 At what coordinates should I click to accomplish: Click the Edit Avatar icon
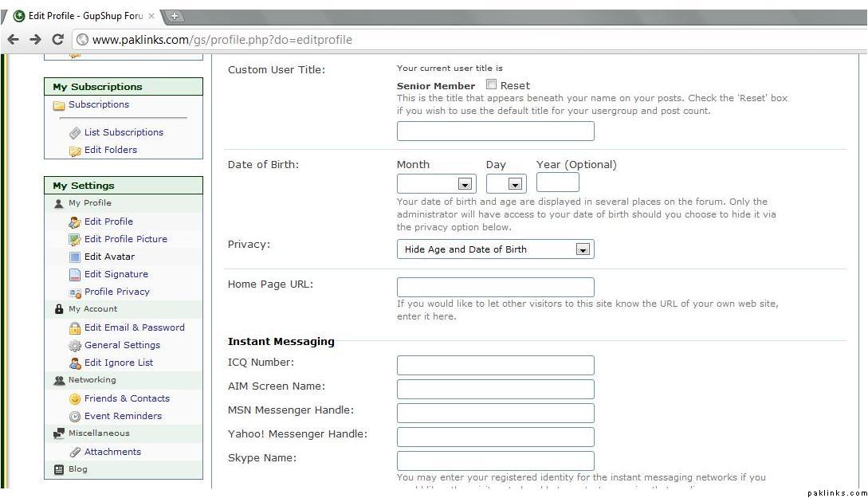[x=75, y=257]
